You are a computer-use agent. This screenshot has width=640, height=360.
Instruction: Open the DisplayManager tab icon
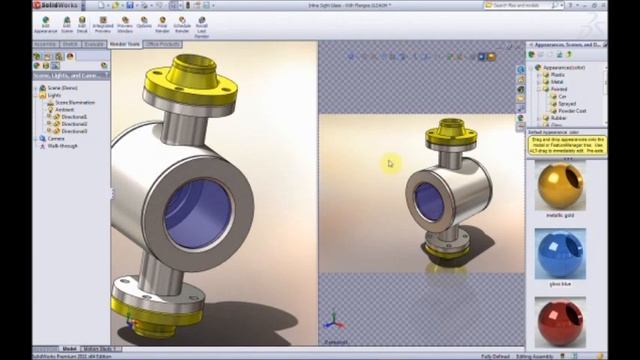(x=70, y=56)
